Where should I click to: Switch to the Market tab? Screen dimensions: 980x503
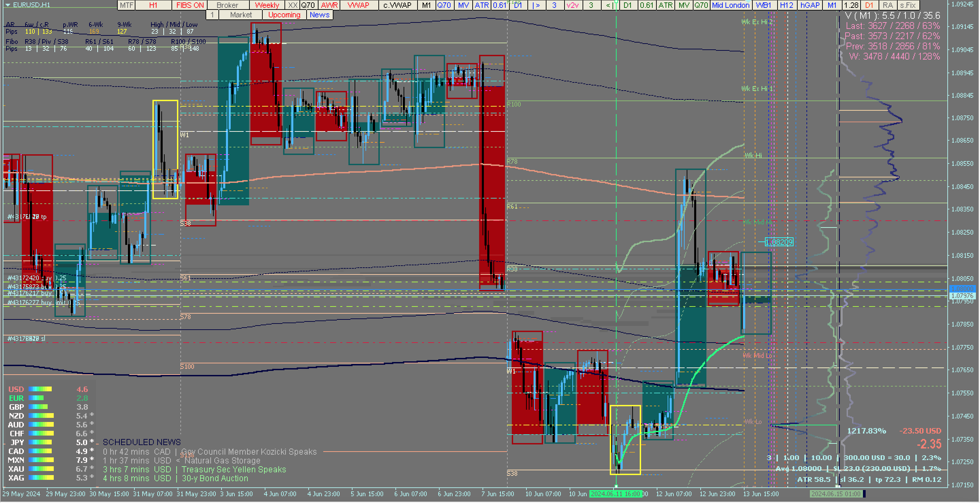[241, 15]
